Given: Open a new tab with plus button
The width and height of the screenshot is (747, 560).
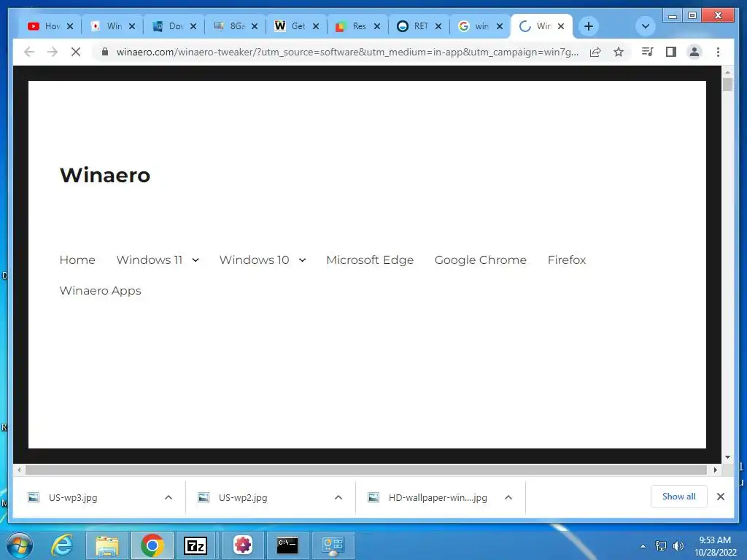Looking at the screenshot, I should [589, 26].
